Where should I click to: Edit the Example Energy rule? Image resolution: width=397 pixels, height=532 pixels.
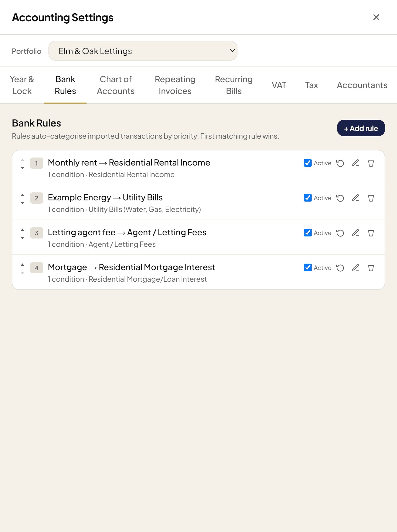coord(355,198)
